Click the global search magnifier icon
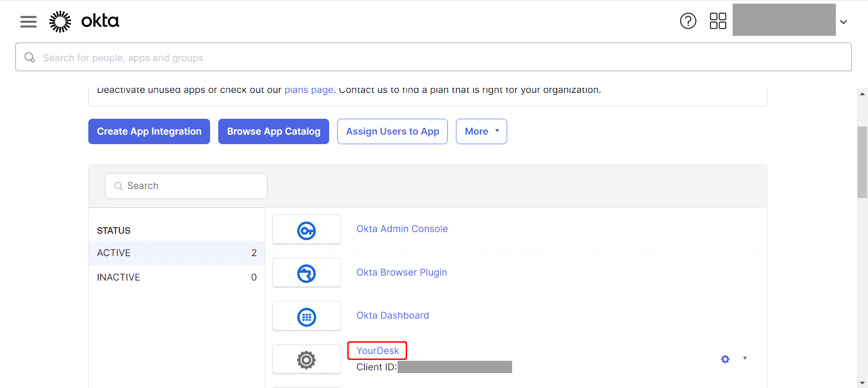868x388 pixels. pyautogui.click(x=30, y=58)
